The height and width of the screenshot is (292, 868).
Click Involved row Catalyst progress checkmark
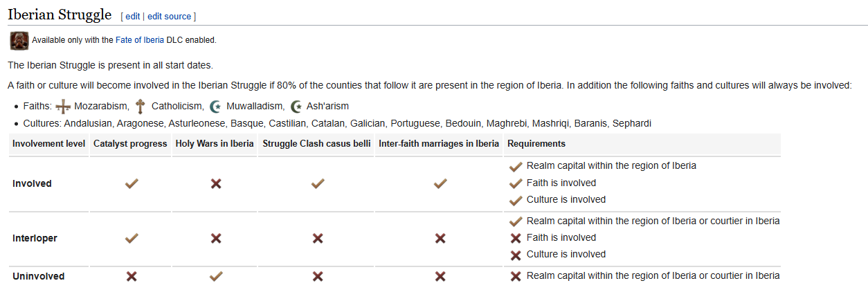tap(131, 184)
